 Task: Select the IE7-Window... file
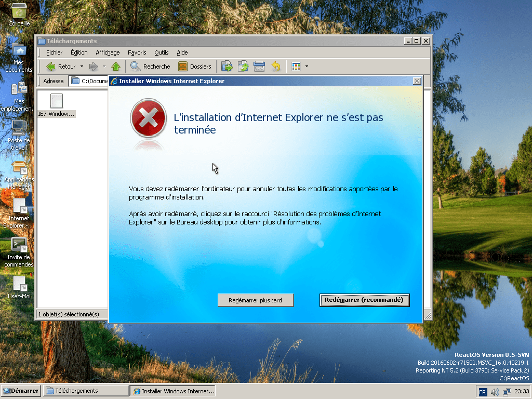(x=56, y=105)
